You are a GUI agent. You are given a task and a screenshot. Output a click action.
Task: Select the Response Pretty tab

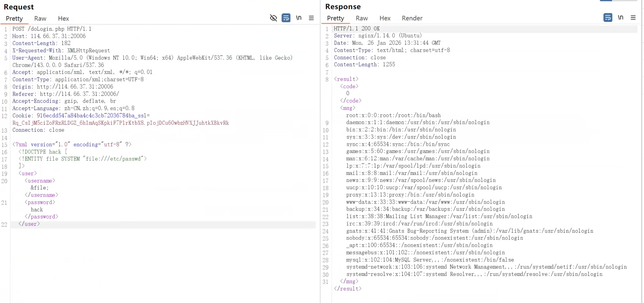click(x=335, y=18)
